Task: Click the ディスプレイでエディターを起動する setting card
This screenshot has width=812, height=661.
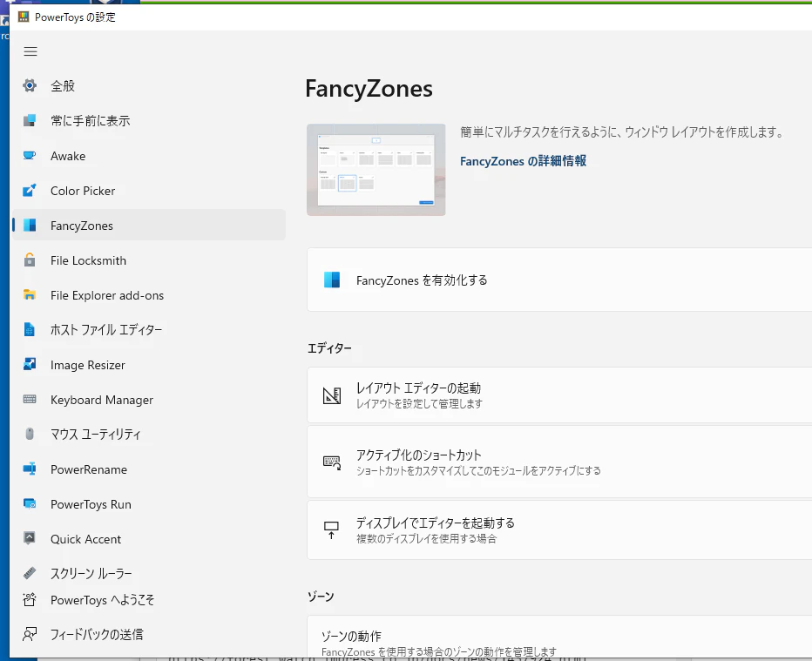Action: [x=559, y=530]
